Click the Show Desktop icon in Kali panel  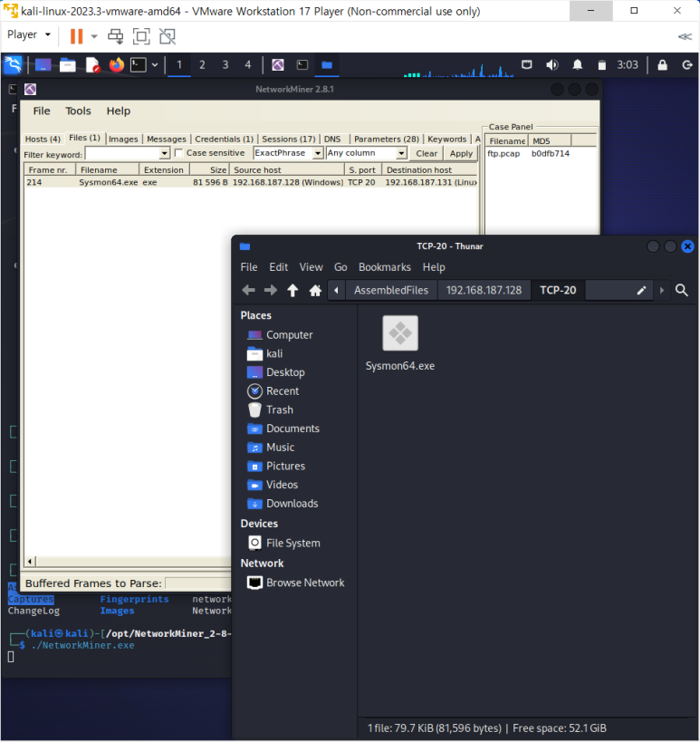pyautogui.click(x=43, y=65)
